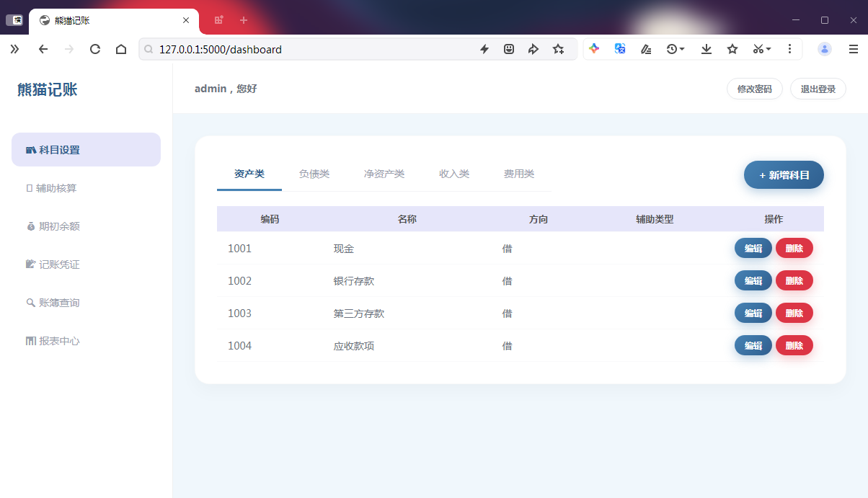Switch to the 负债类 tab
The width and height of the screenshot is (868, 498).
pyautogui.click(x=314, y=174)
